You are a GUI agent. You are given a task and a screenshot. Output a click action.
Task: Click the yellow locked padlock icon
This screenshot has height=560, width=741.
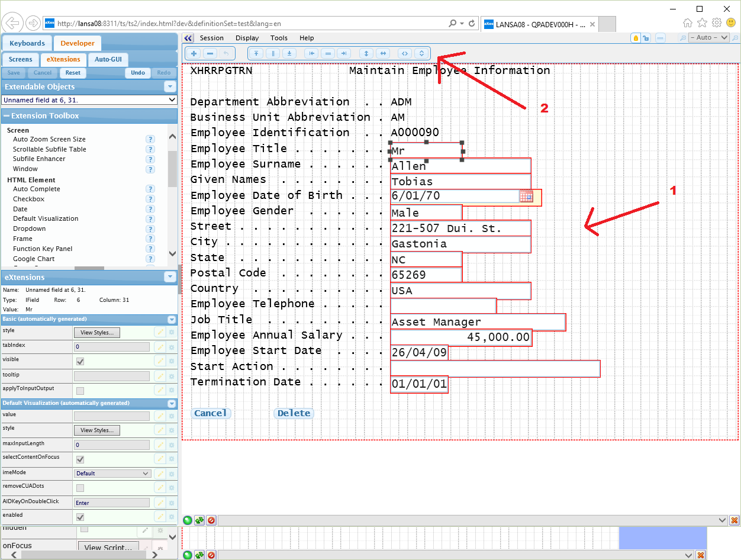click(x=636, y=38)
